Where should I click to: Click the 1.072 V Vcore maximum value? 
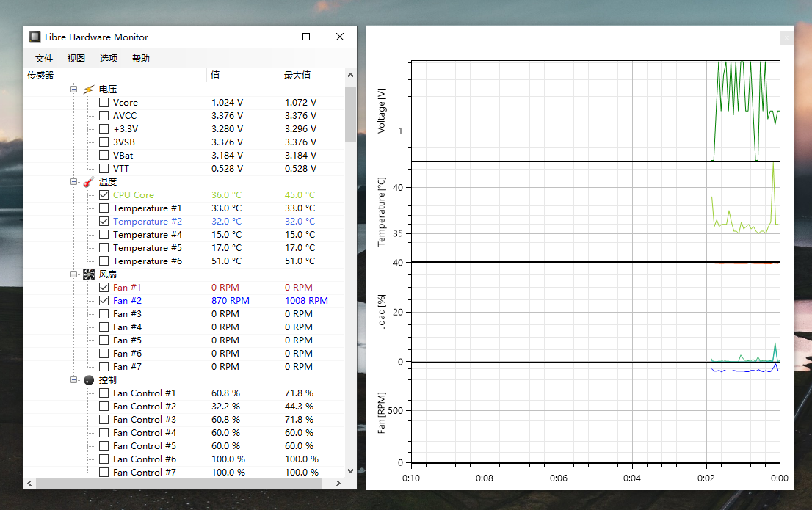300,103
